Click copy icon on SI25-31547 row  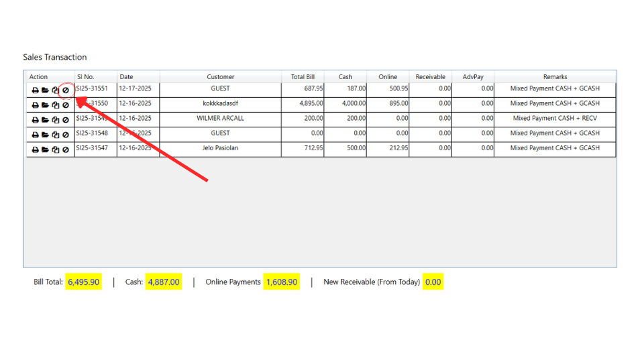tap(56, 149)
